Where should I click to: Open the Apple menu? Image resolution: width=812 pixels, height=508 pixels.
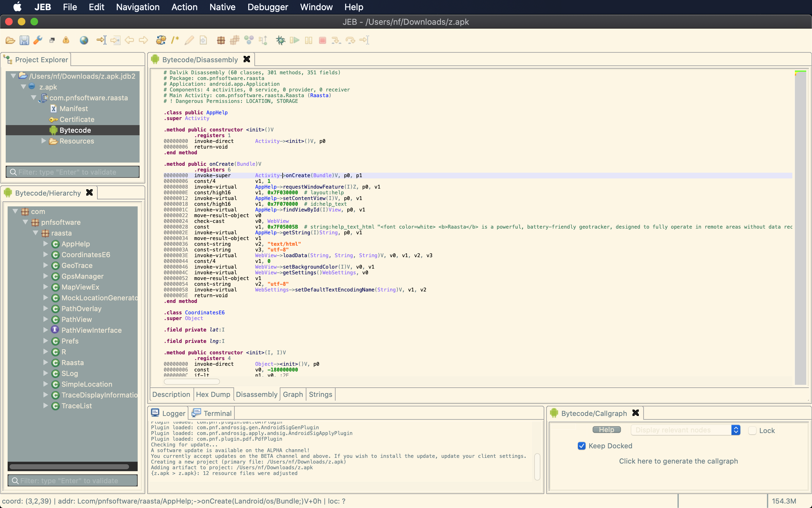click(17, 7)
